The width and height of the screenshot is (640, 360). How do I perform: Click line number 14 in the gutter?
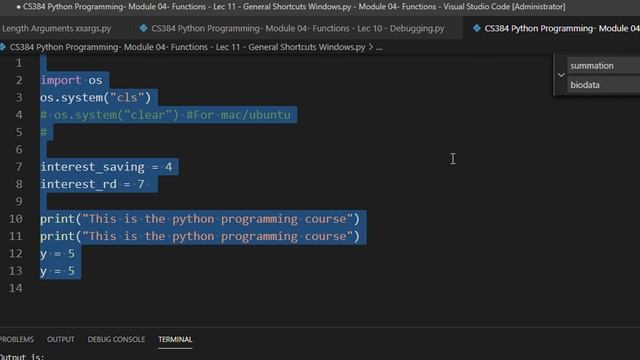(x=16, y=288)
